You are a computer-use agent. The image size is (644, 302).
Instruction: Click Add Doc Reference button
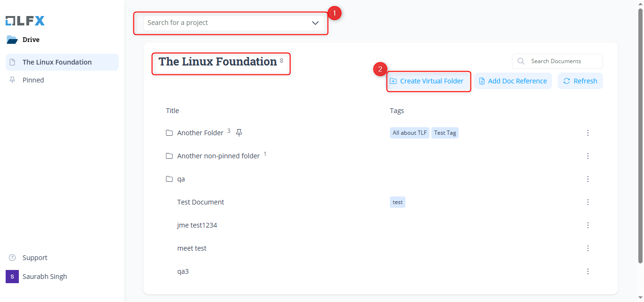click(x=513, y=81)
